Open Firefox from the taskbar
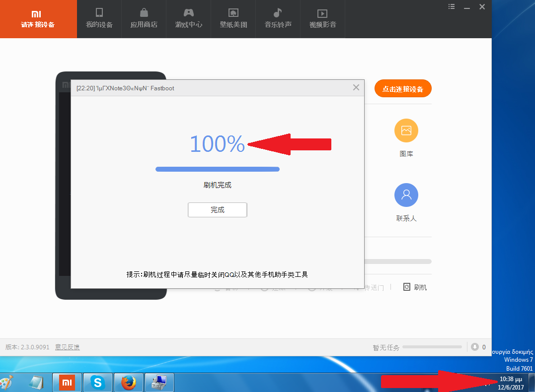Viewport: 535px width, 392px height. tap(128, 383)
